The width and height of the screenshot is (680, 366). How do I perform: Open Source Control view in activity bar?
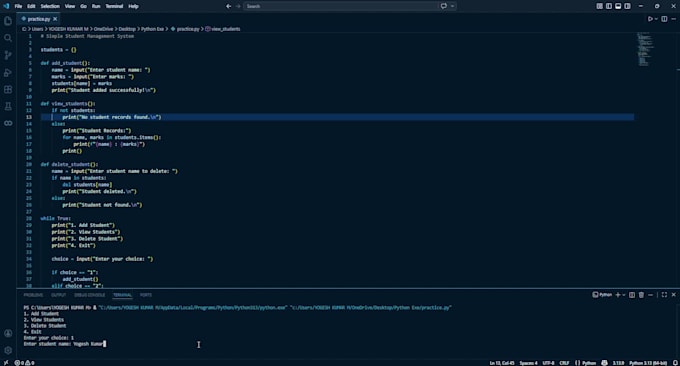coord(8,55)
